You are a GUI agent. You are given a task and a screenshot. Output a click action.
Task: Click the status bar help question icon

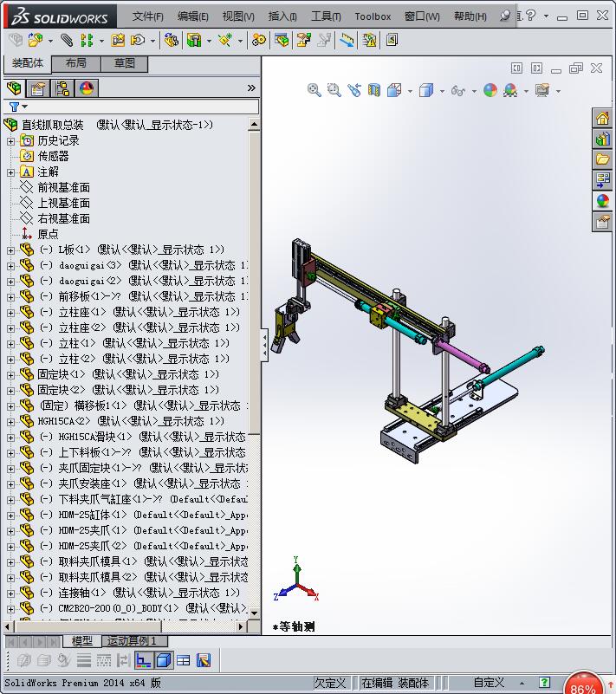coord(544,683)
